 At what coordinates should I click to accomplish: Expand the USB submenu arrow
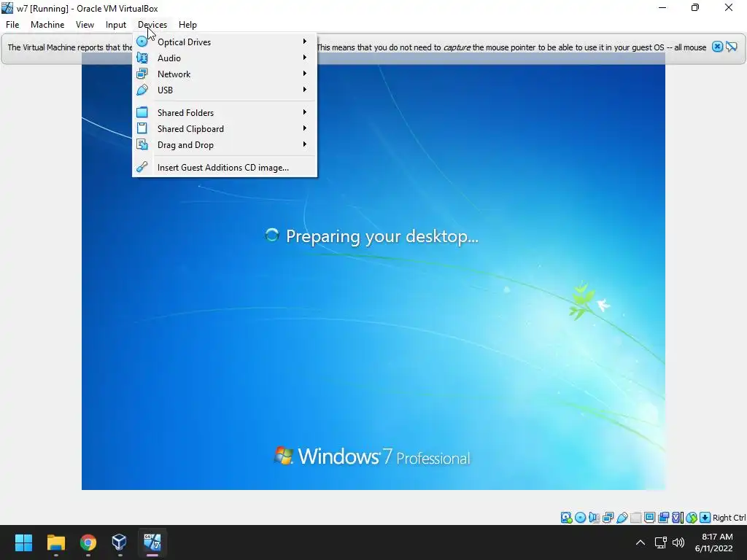coord(304,90)
